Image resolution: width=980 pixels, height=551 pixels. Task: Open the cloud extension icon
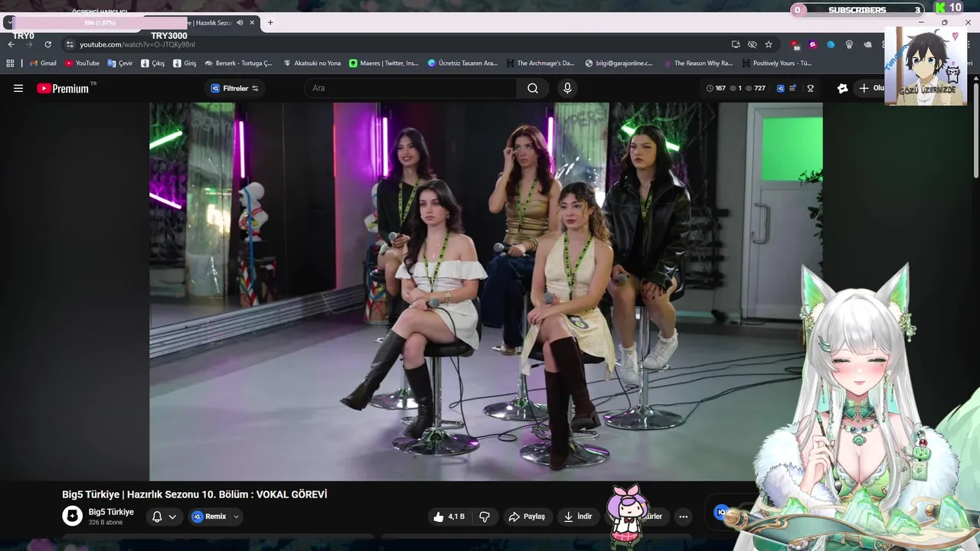coord(867,44)
